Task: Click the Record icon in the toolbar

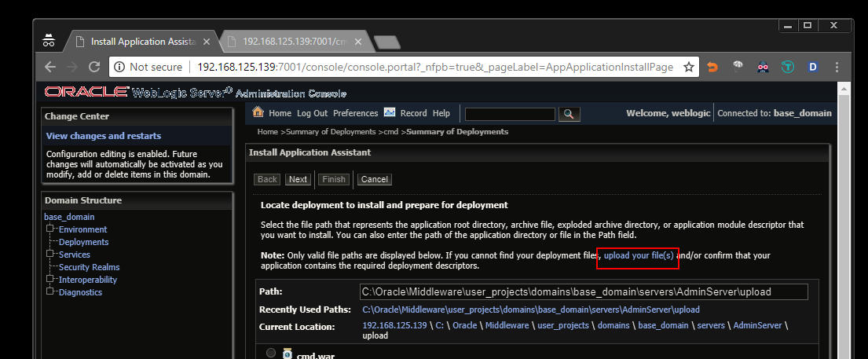Action: pyautogui.click(x=390, y=112)
